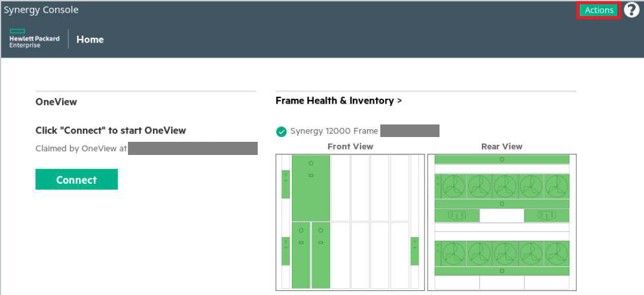
Task: Click the green health checkmark status icon
Action: tap(282, 132)
